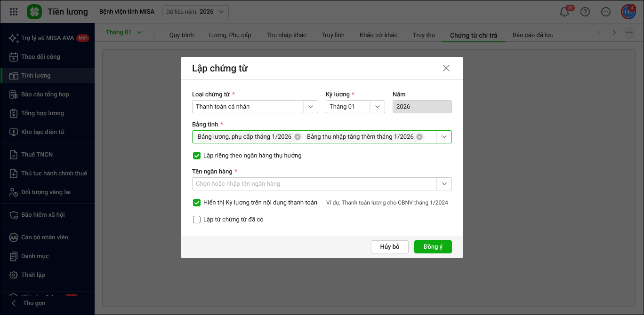Switch to Lương, Phụ cấp tab
This screenshot has height=315, width=644.
click(x=230, y=35)
